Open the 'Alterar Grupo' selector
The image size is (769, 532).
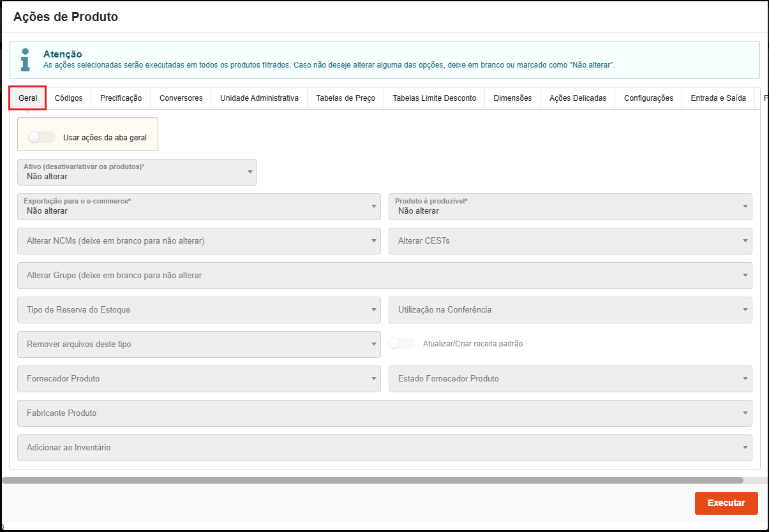(384, 276)
